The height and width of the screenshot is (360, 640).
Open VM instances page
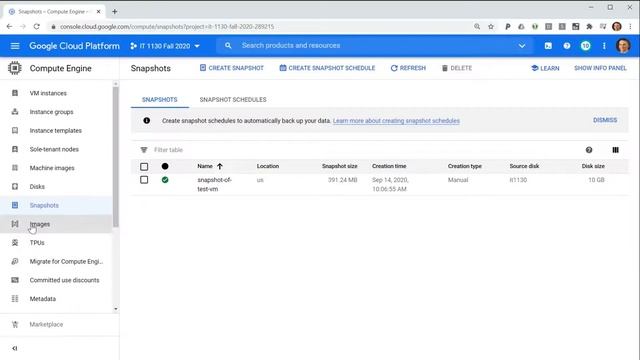48,93
